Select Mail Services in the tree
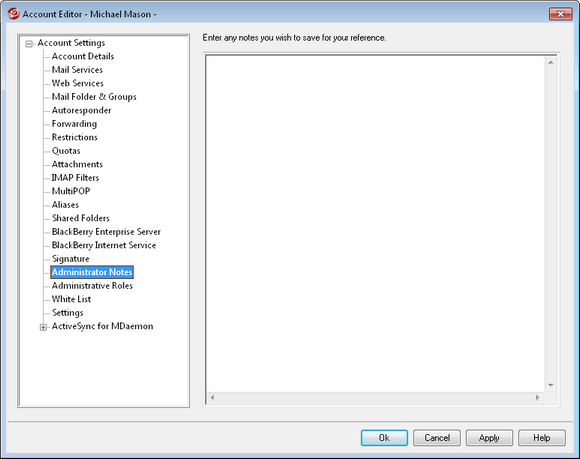 77,70
